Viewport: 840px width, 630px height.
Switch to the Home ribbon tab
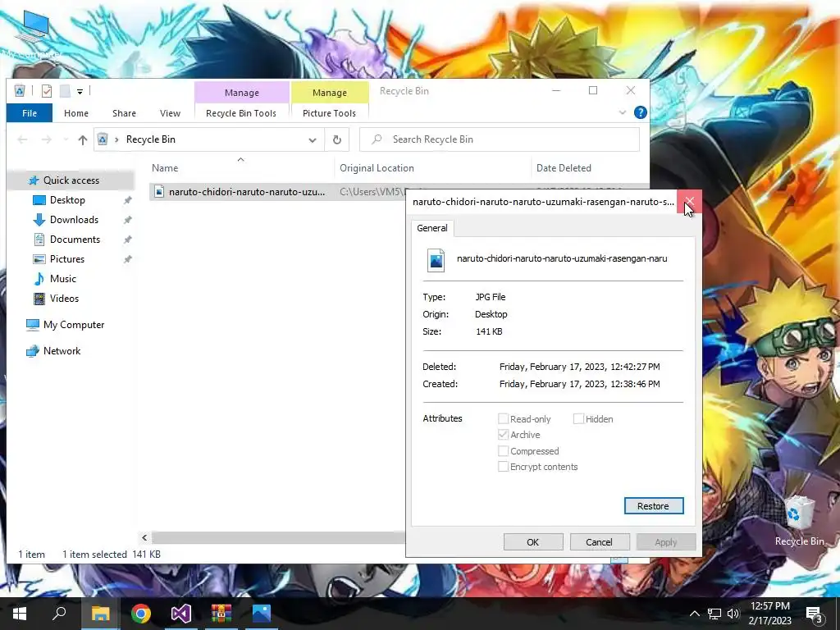[x=76, y=113]
